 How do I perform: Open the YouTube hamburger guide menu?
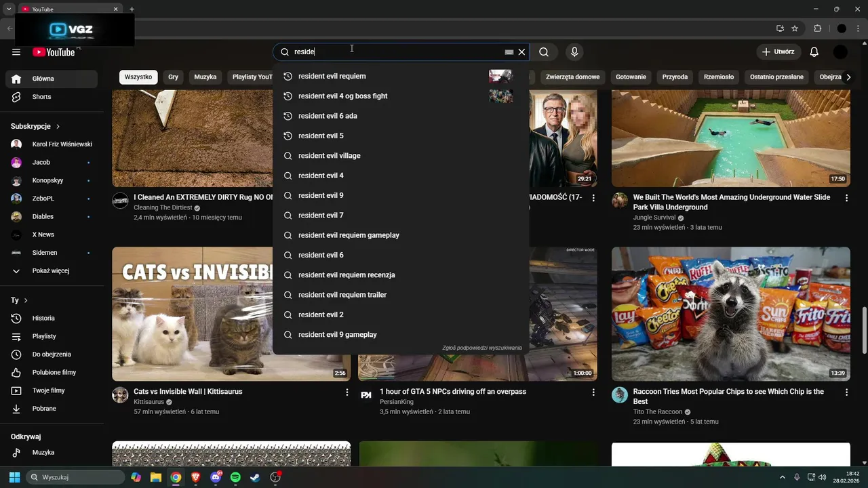[x=16, y=52]
